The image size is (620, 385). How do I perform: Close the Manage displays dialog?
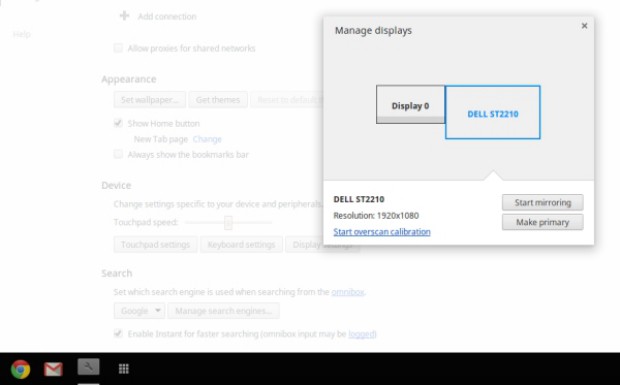click(x=584, y=26)
